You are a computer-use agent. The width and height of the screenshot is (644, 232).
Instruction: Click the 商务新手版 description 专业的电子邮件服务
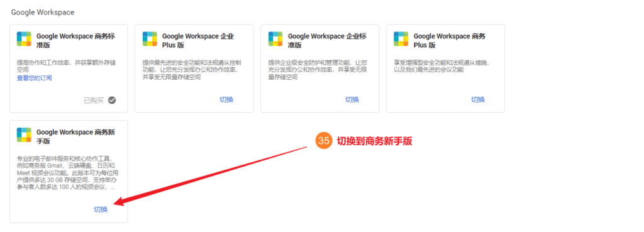click(x=68, y=173)
